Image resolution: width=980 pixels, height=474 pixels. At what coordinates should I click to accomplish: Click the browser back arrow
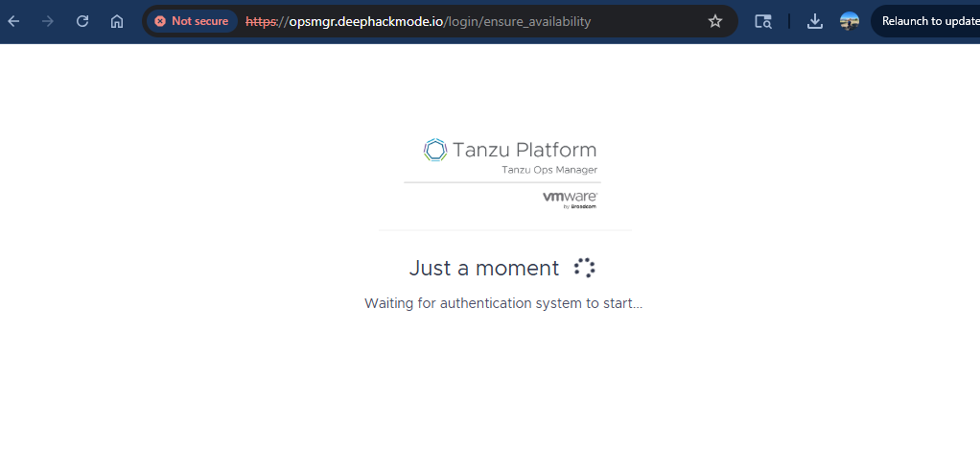pyautogui.click(x=13, y=21)
